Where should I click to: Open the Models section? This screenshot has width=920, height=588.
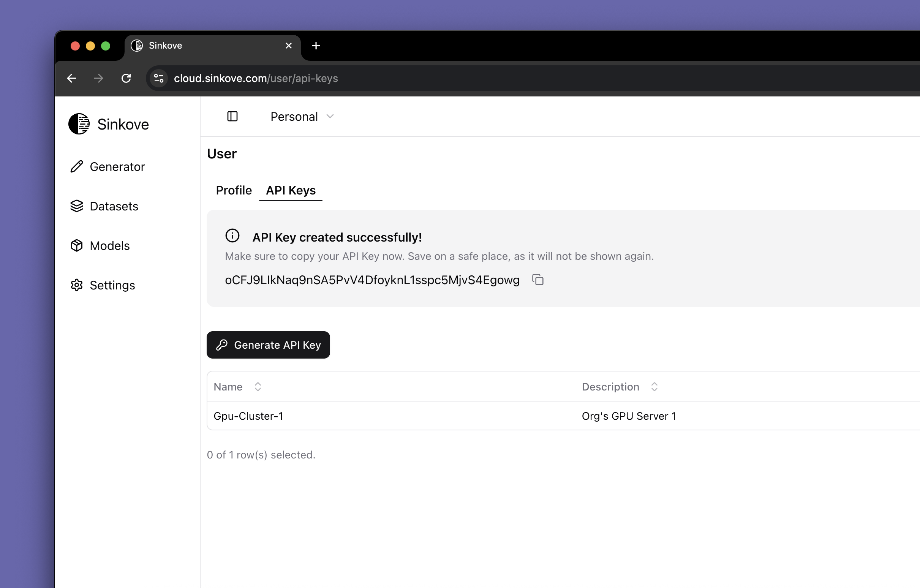(x=109, y=246)
